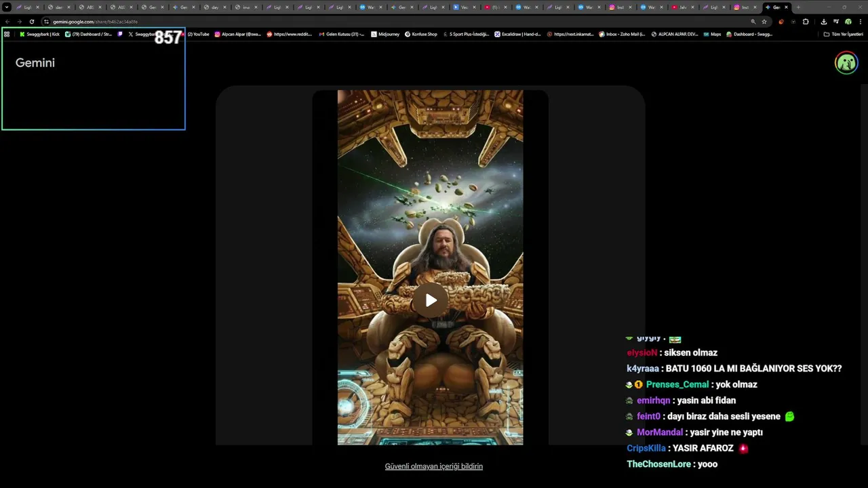Open the green account avatar on the Gemini page

tap(846, 63)
